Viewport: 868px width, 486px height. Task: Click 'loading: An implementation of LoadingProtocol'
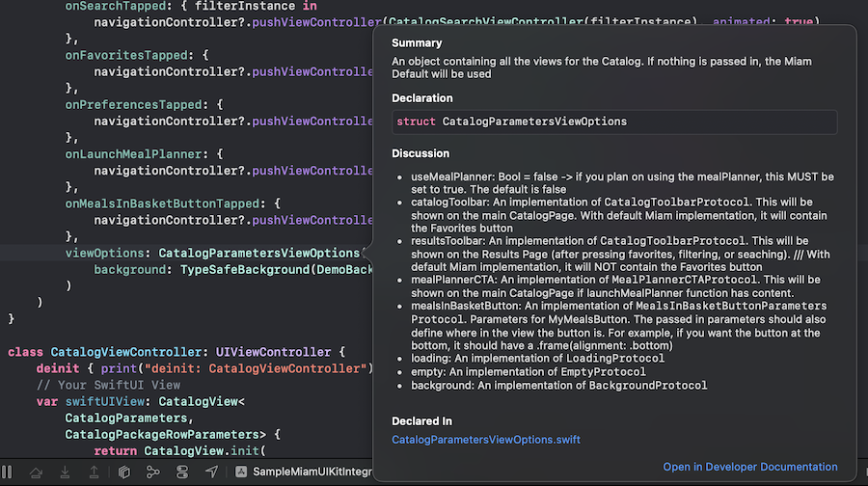point(537,359)
